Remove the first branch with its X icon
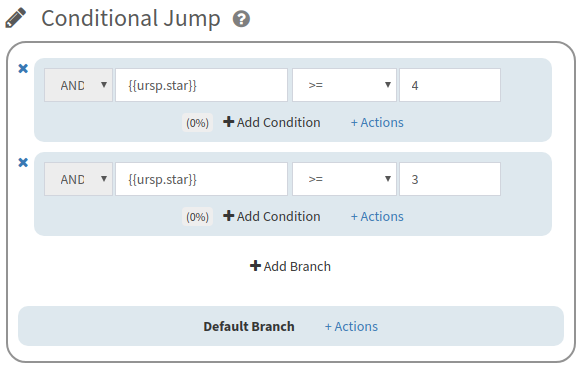This screenshot has height=365, width=583. click(23, 68)
